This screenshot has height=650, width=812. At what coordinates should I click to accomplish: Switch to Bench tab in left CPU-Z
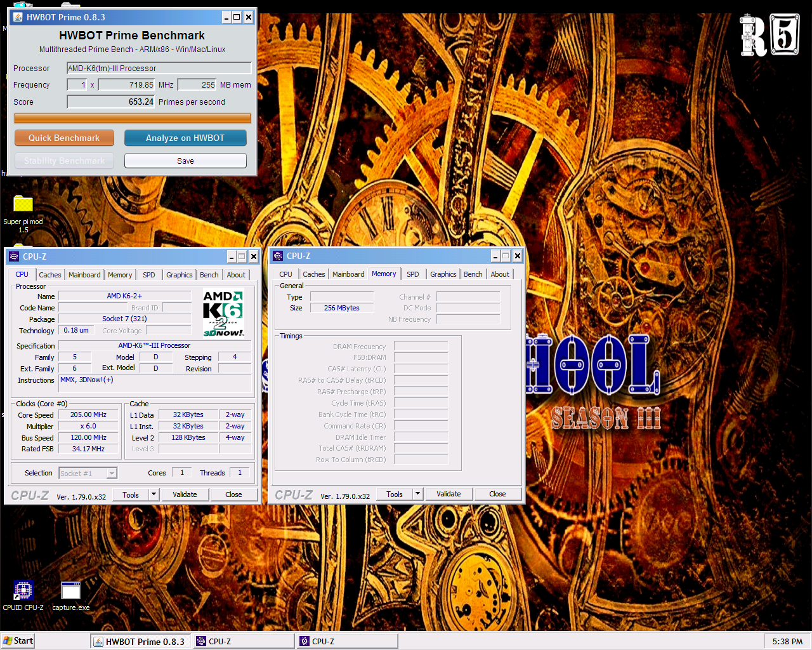tap(209, 275)
